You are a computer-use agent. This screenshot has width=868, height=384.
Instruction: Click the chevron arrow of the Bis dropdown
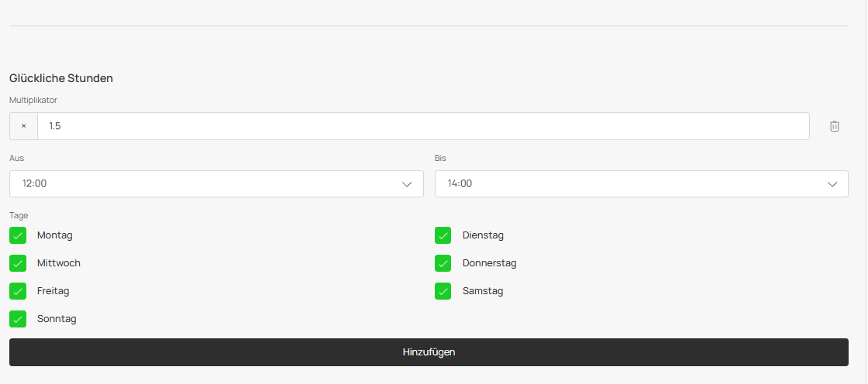pos(832,184)
